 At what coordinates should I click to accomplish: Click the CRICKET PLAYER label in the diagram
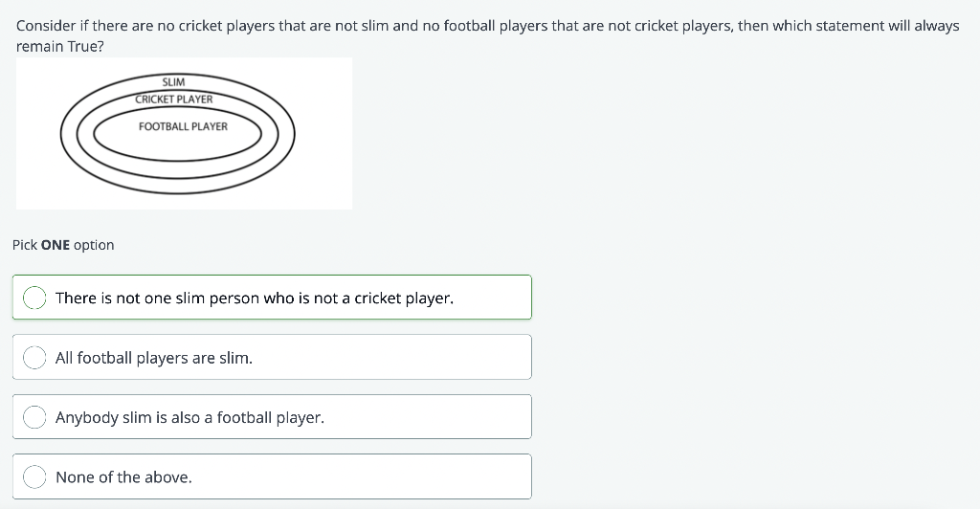tap(174, 100)
